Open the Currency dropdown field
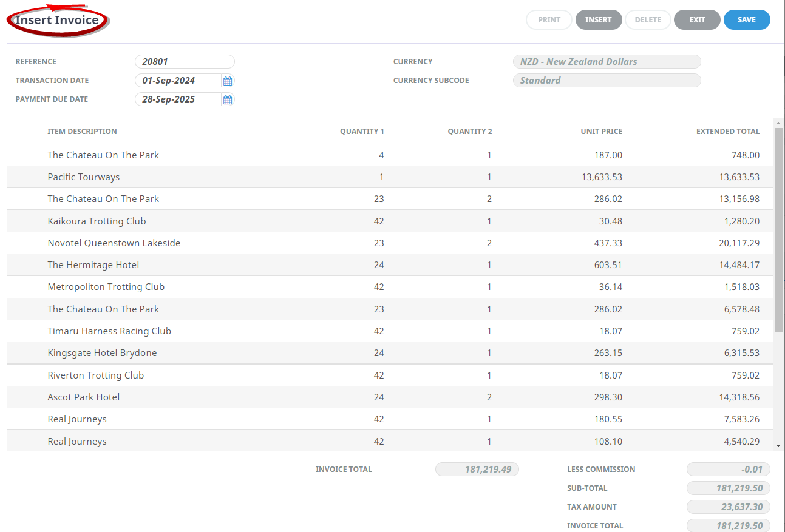785x532 pixels. (607, 62)
